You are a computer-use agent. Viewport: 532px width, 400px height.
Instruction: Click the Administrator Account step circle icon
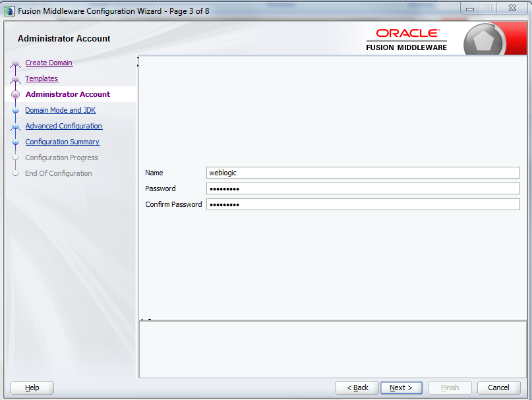[15, 94]
